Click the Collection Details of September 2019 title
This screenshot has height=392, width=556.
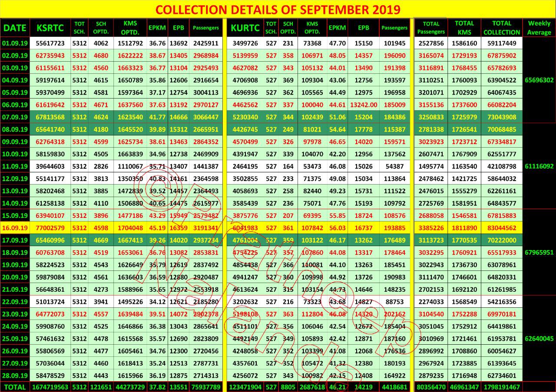click(x=278, y=10)
